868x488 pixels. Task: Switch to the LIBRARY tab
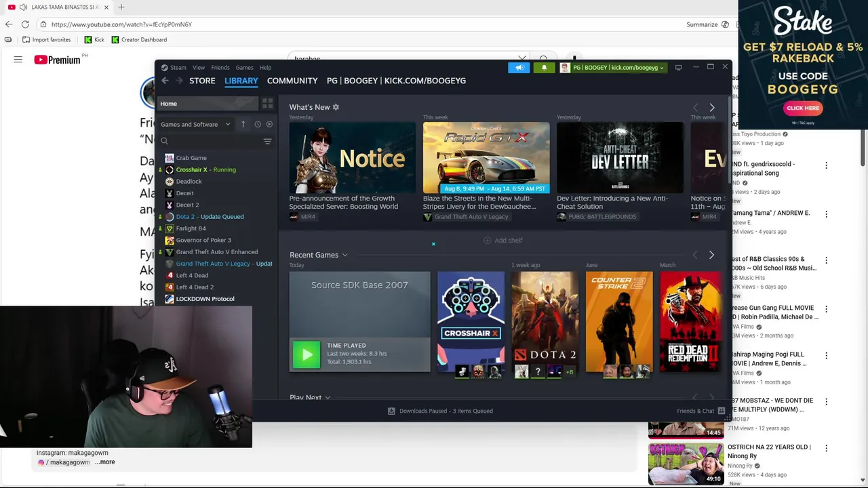pos(241,81)
